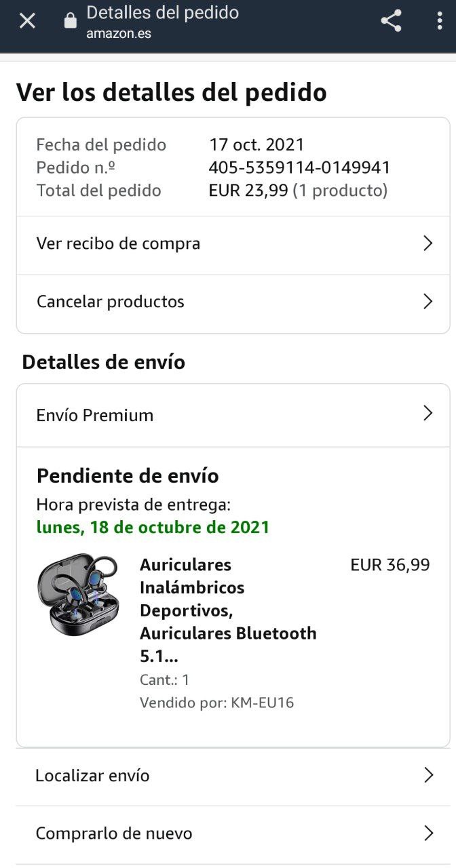
Task: Open the share icon in header
Action: point(391,21)
